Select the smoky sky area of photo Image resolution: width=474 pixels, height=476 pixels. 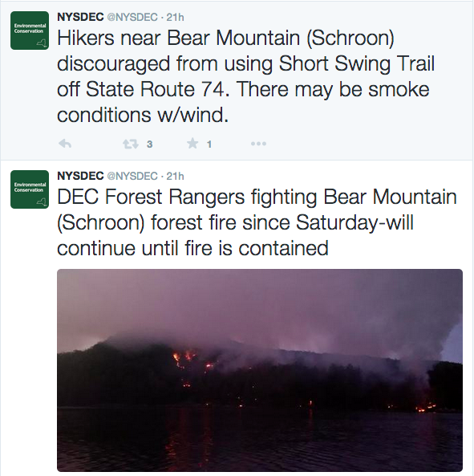(260, 303)
